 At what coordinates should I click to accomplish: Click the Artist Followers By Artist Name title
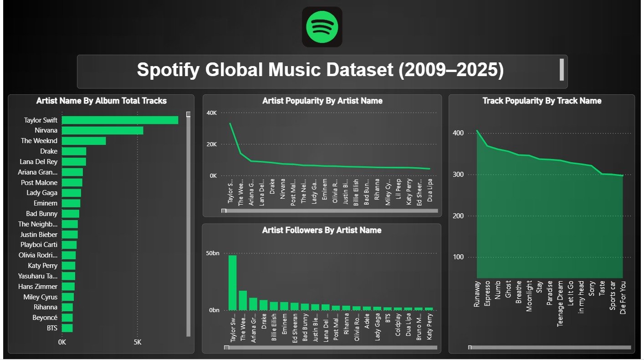point(322,230)
